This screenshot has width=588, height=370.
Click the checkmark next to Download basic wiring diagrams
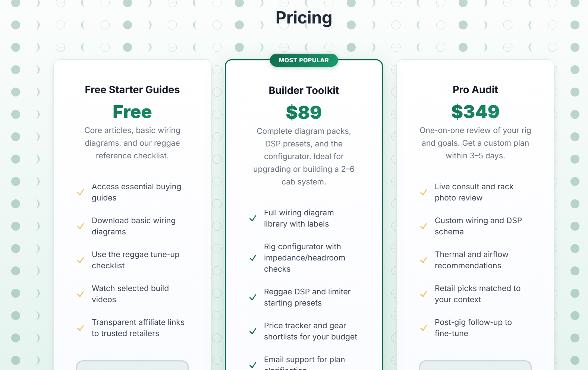(81, 226)
